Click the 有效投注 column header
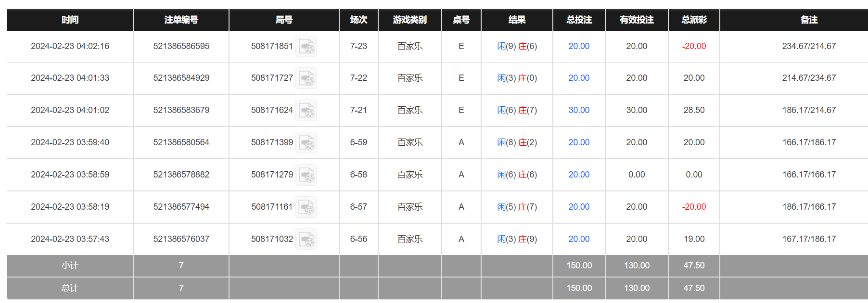This screenshot has width=868, height=303. tap(637, 20)
